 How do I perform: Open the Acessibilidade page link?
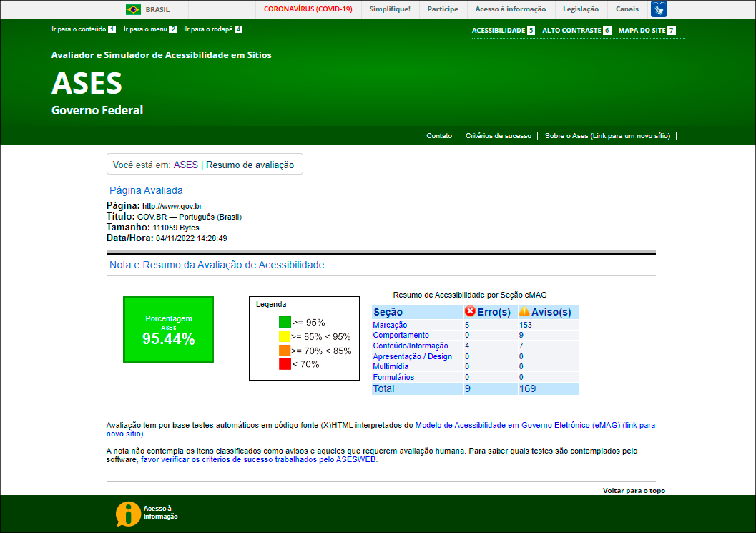click(x=499, y=31)
